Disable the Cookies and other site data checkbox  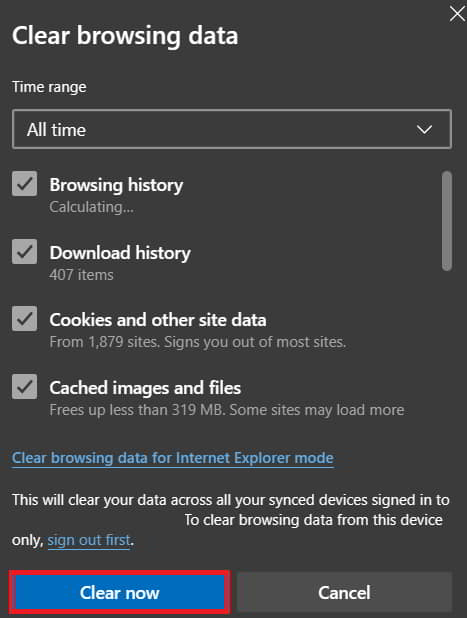tap(24, 318)
